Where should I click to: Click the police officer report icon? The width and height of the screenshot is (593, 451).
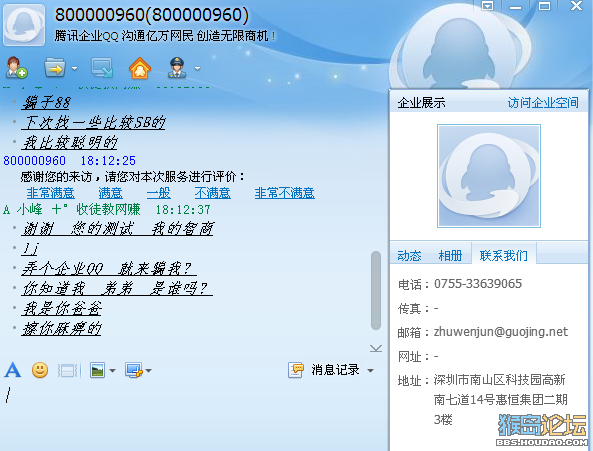(x=177, y=68)
